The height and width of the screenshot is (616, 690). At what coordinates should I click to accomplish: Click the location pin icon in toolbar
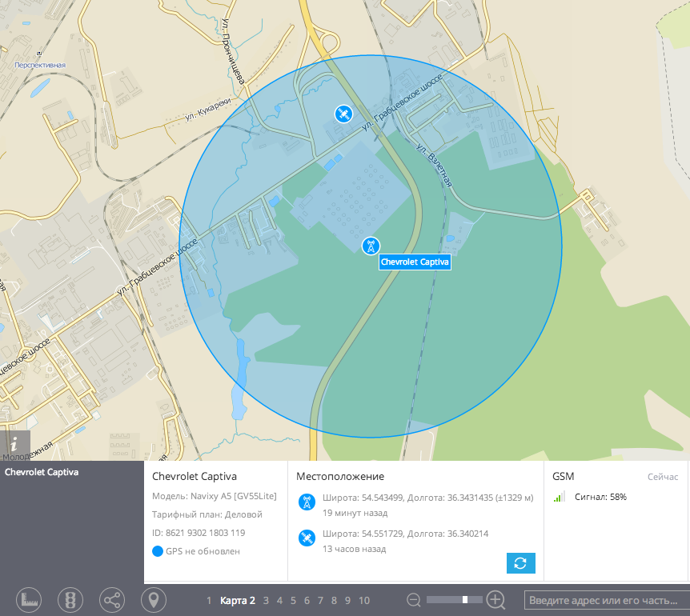(154, 599)
